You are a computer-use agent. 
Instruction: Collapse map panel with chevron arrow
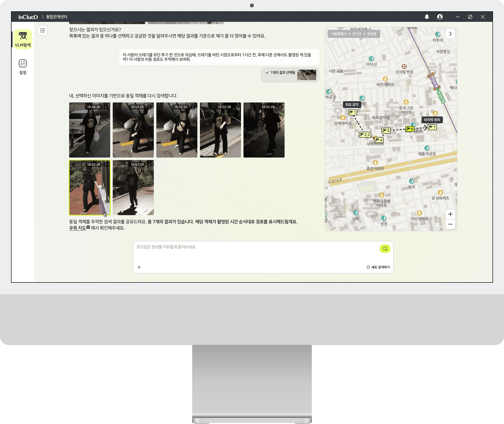tap(450, 34)
